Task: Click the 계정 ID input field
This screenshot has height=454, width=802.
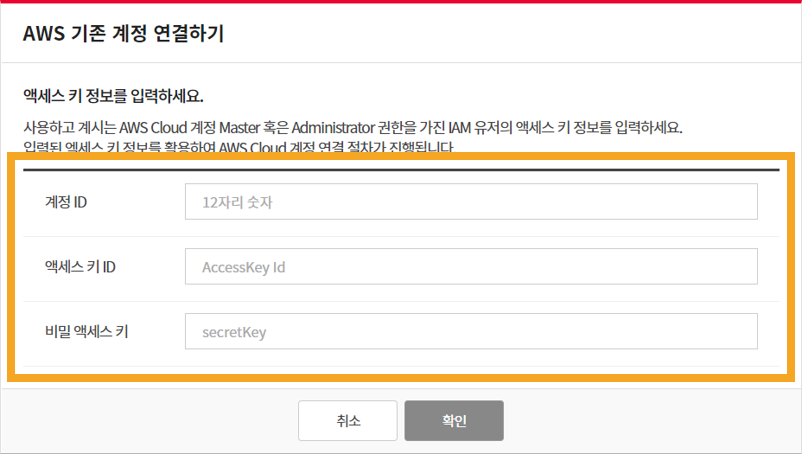Action: click(471, 201)
